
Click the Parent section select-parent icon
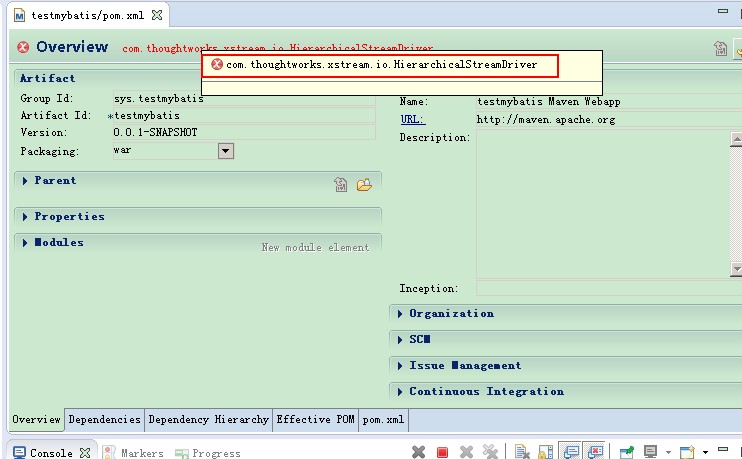tap(341, 185)
